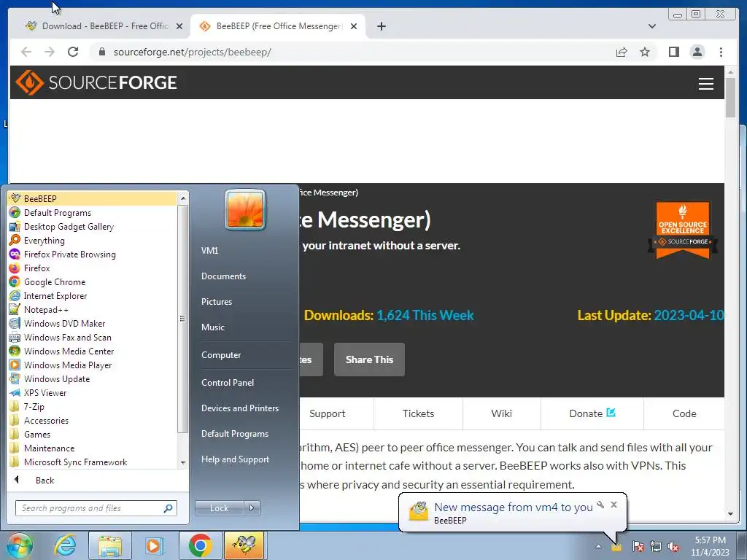
Task: Open Devices and Printers
Action: [239, 408]
